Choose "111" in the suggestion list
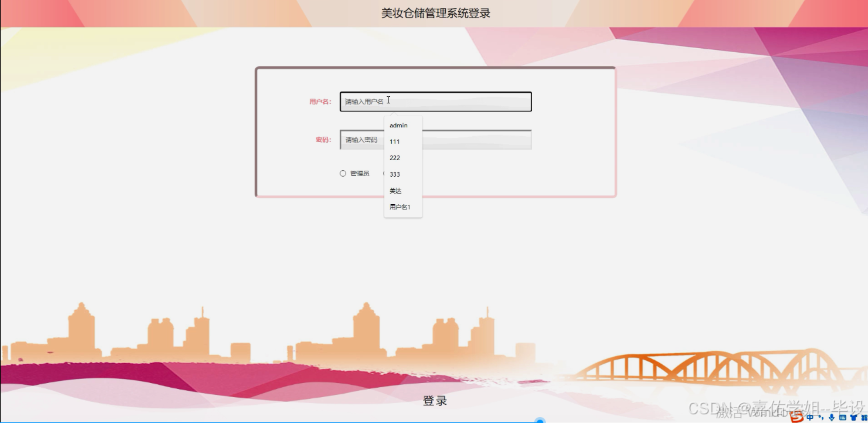The height and width of the screenshot is (423, 868). pyautogui.click(x=394, y=141)
